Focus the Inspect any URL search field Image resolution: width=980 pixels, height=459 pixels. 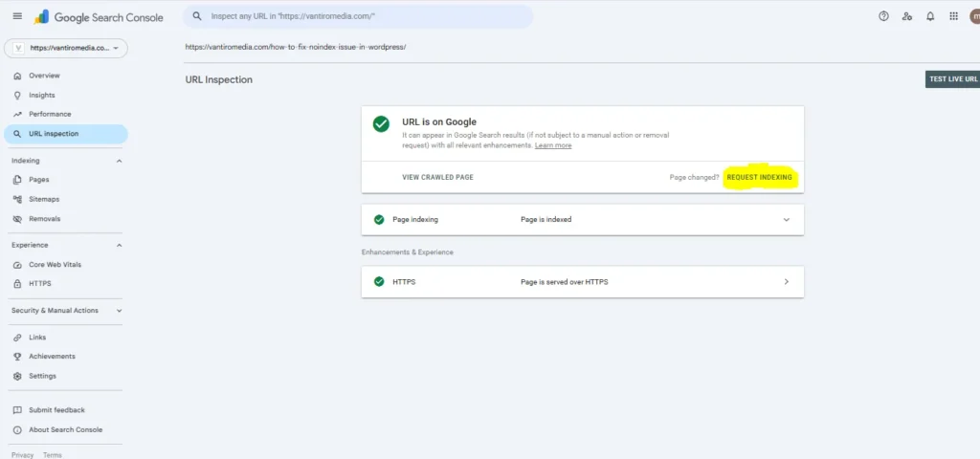click(x=358, y=16)
